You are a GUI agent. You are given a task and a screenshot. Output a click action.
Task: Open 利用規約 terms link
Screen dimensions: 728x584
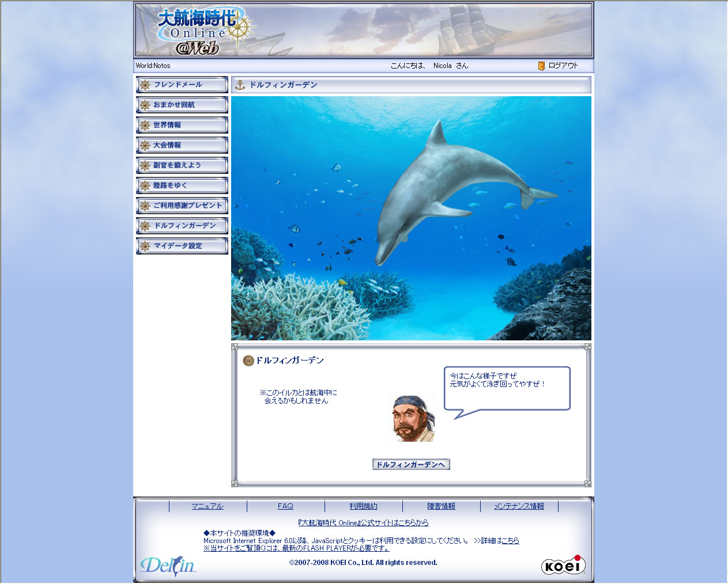click(363, 506)
